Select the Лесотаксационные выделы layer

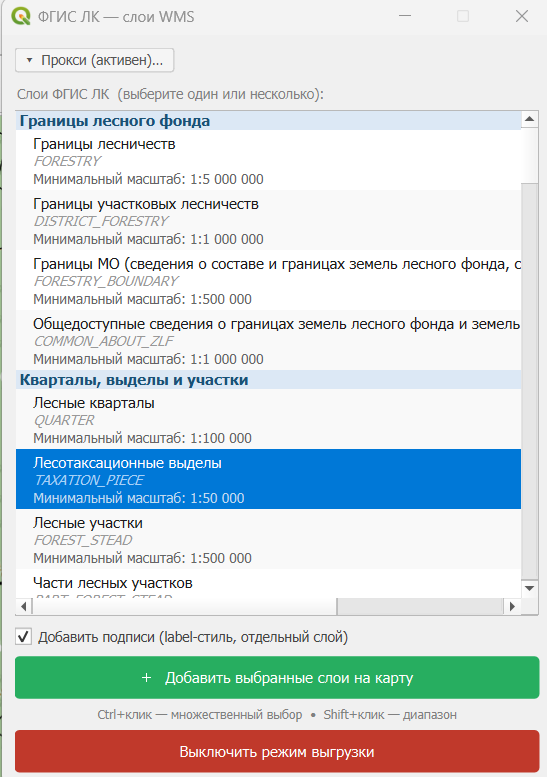269,479
